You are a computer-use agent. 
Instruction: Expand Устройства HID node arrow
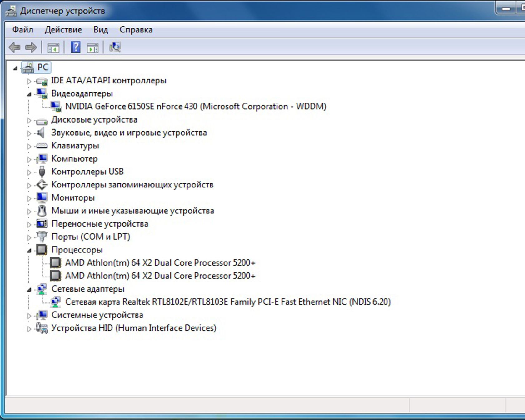(x=29, y=329)
